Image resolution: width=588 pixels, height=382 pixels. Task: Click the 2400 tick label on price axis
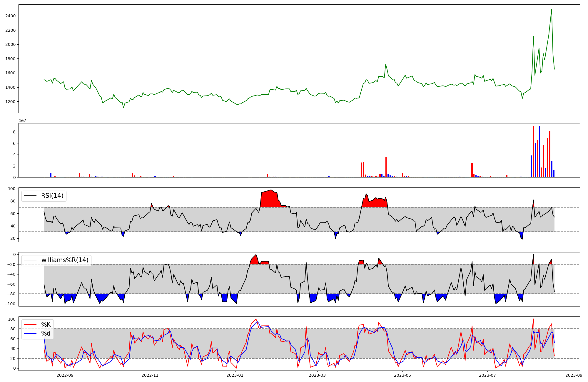click(11, 16)
